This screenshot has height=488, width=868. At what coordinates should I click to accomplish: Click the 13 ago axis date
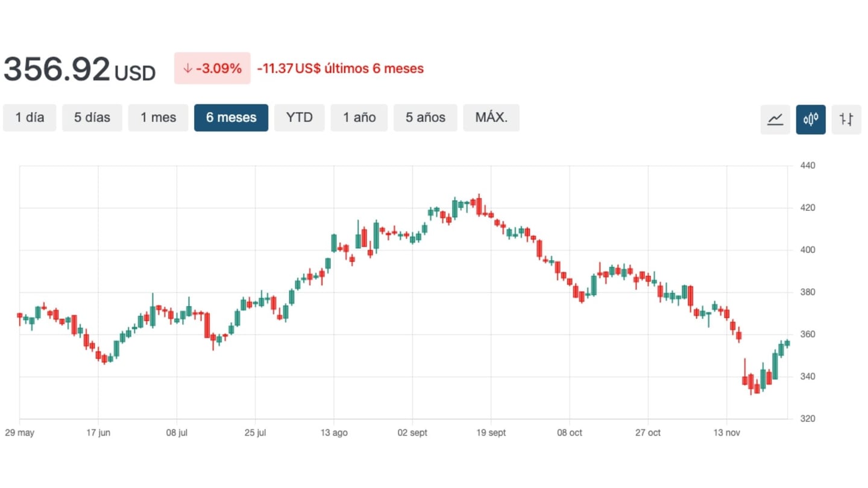tap(333, 433)
